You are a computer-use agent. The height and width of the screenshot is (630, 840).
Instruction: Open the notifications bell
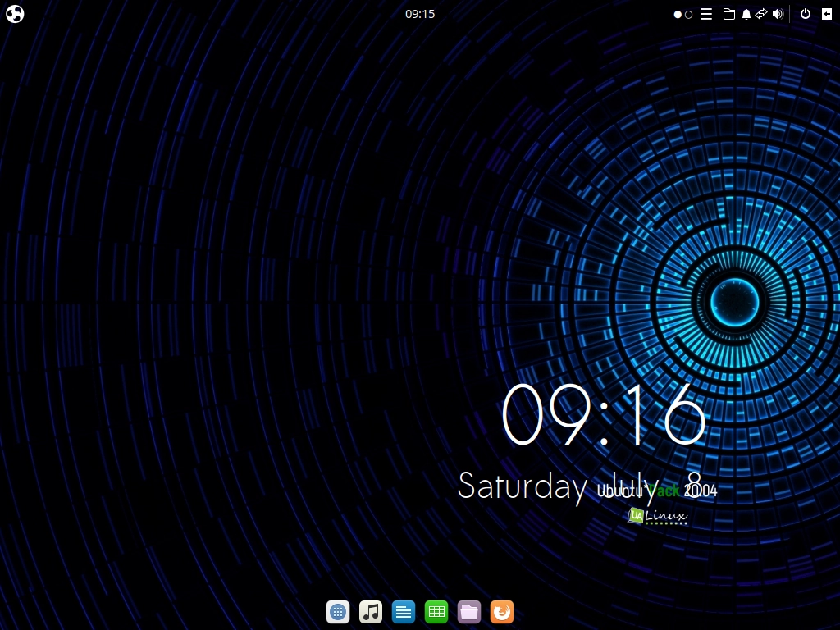click(x=746, y=14)
